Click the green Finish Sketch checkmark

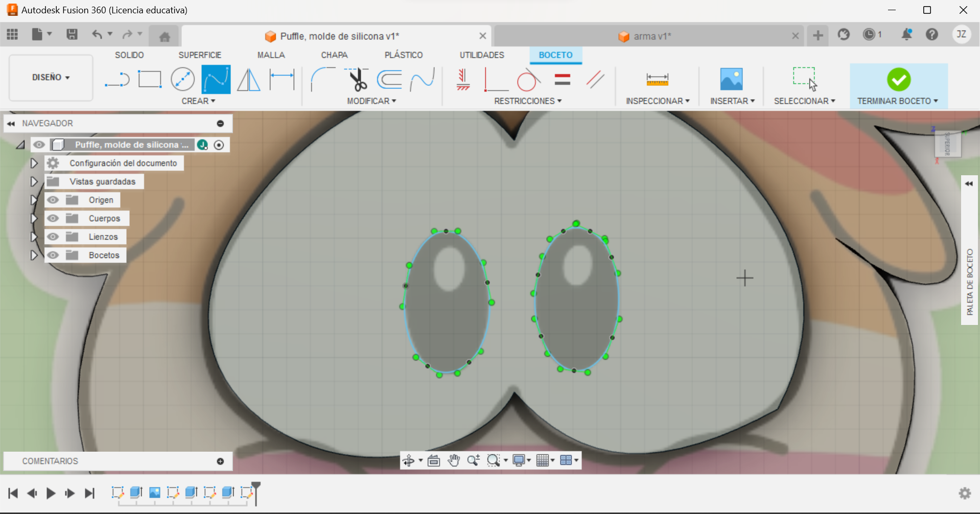(x=899, y=80)
